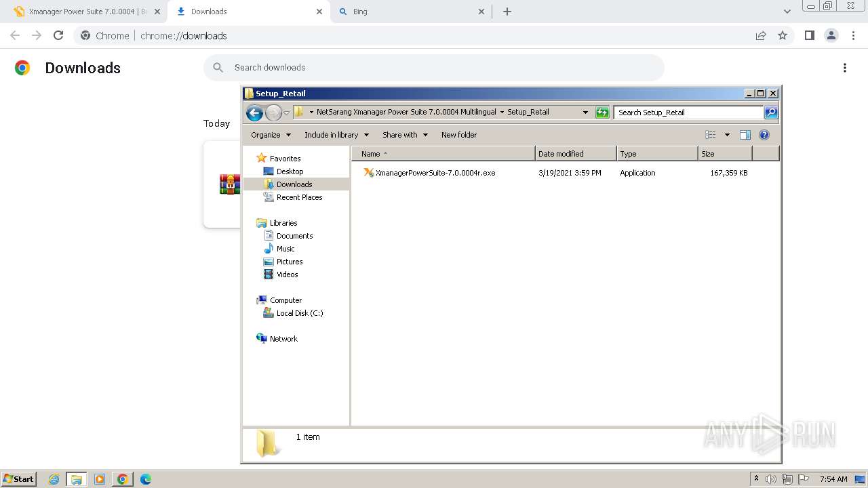
Task: Open Local Disk (C:) drive
Action: (299, 313)
